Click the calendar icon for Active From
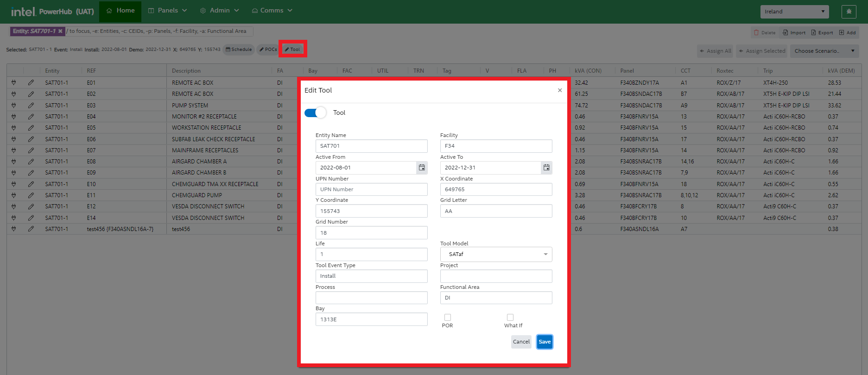868x375 pixels. 422,168
